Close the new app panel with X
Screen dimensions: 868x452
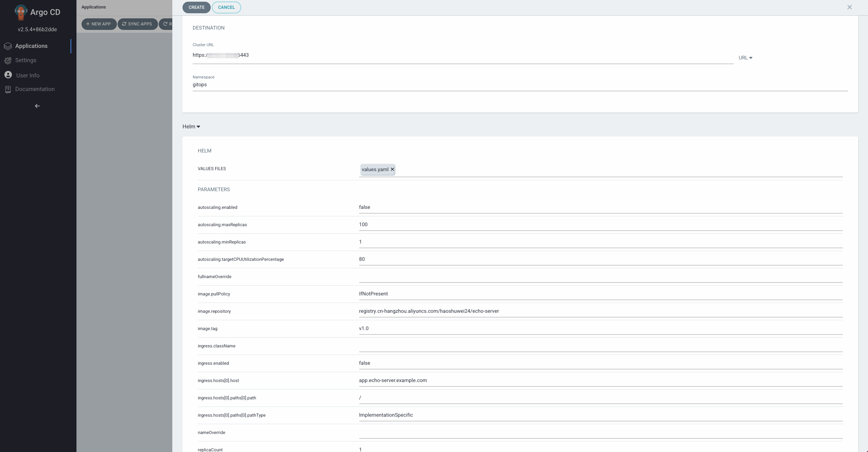pos(849,7)
